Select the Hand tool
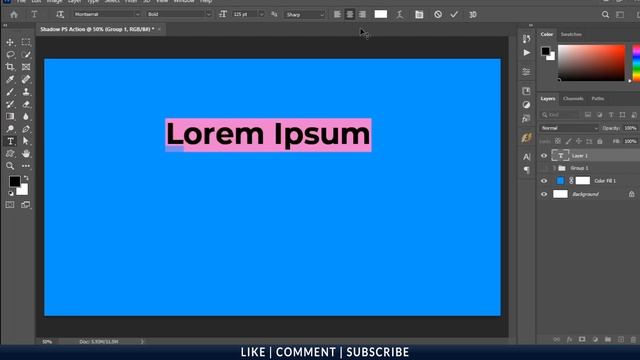 (x=26, y=153)
